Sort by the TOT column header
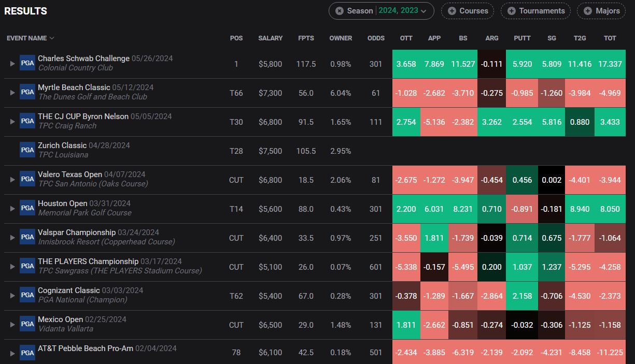Viewport: 635px width, 364px height. [610, 38]
